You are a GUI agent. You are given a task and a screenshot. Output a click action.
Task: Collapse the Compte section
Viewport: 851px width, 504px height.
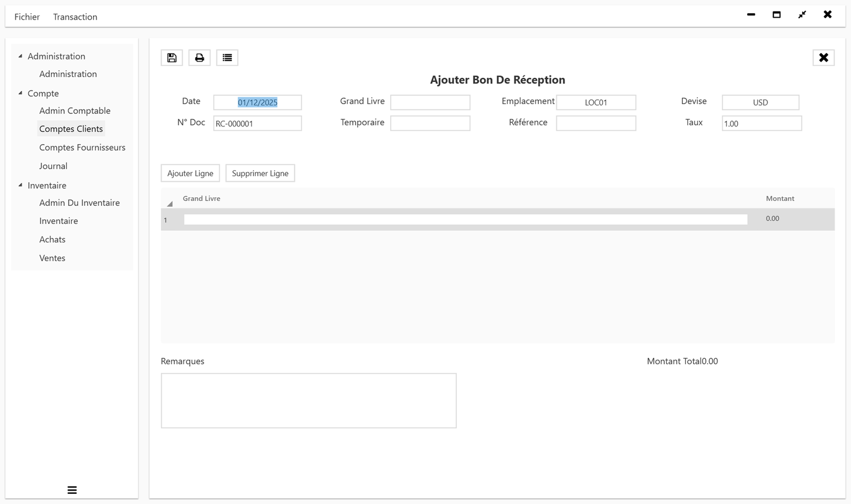20,93
